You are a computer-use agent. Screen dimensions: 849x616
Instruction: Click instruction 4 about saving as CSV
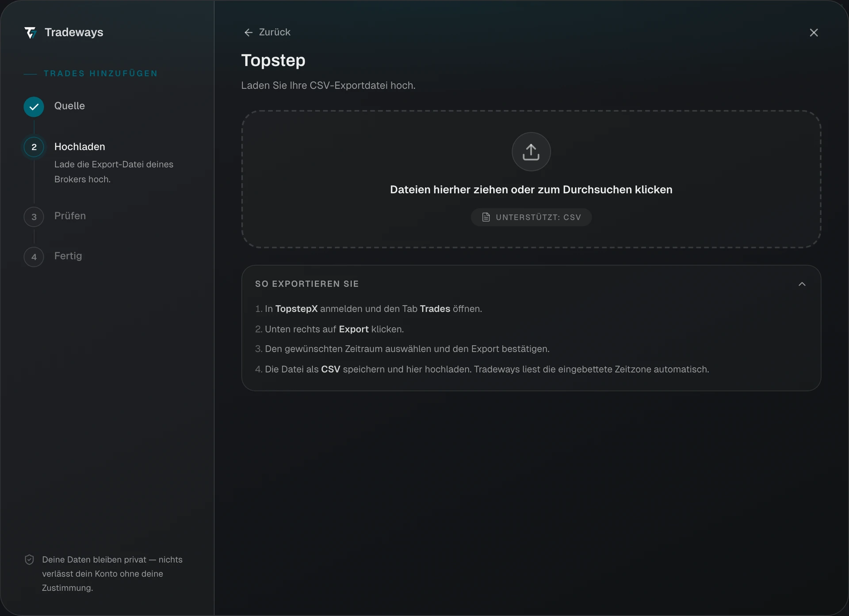[x=482, y=369]
